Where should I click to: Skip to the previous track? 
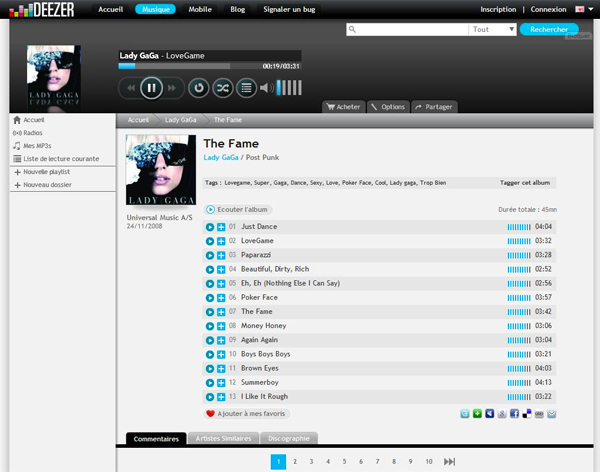[131, 88]
